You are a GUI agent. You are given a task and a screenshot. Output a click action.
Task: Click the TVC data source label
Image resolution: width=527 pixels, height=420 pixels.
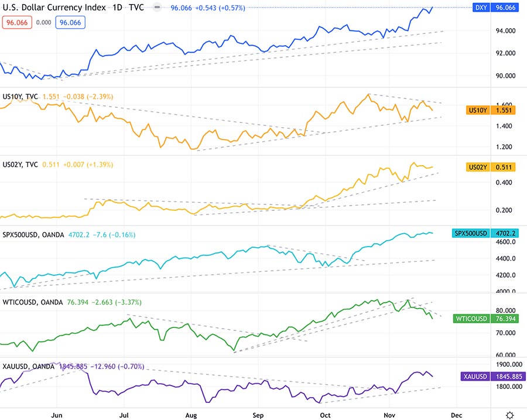point(137,8)
